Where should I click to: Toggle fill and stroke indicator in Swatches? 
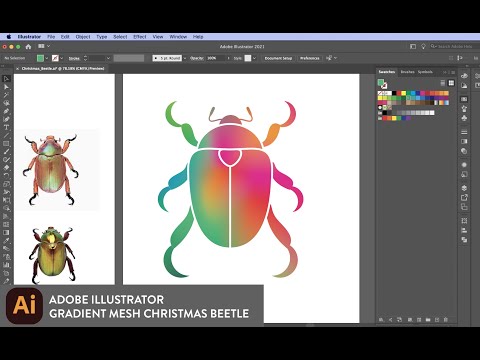[x=382, y=84]
